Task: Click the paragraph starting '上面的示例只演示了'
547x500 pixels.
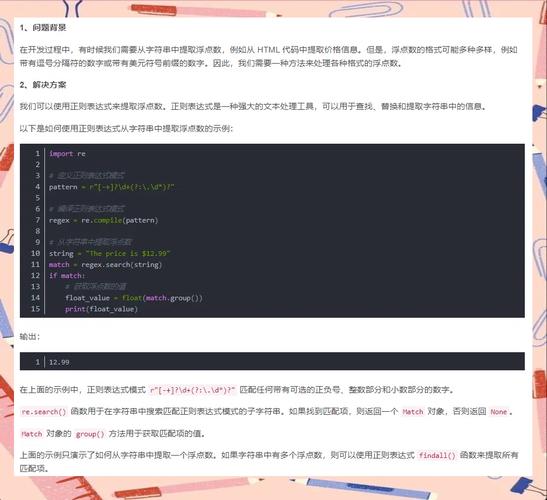Action: tap(269, 462)
